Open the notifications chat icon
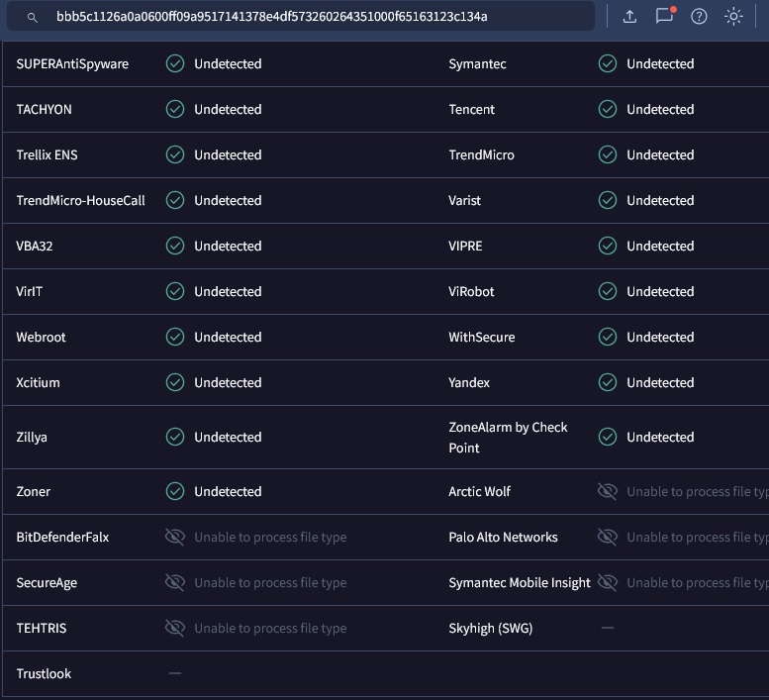The width and height of the screenshot is (769, 700). [x=664, y=16]
